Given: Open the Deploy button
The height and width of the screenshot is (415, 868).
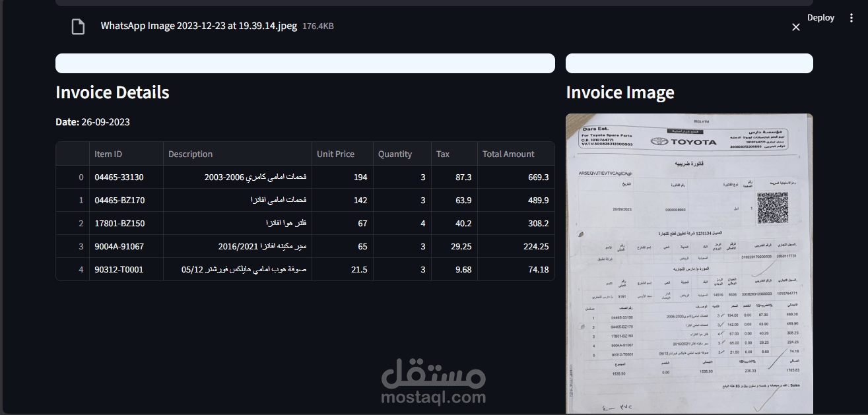Looking at the screenshot, I should (820, 18).
